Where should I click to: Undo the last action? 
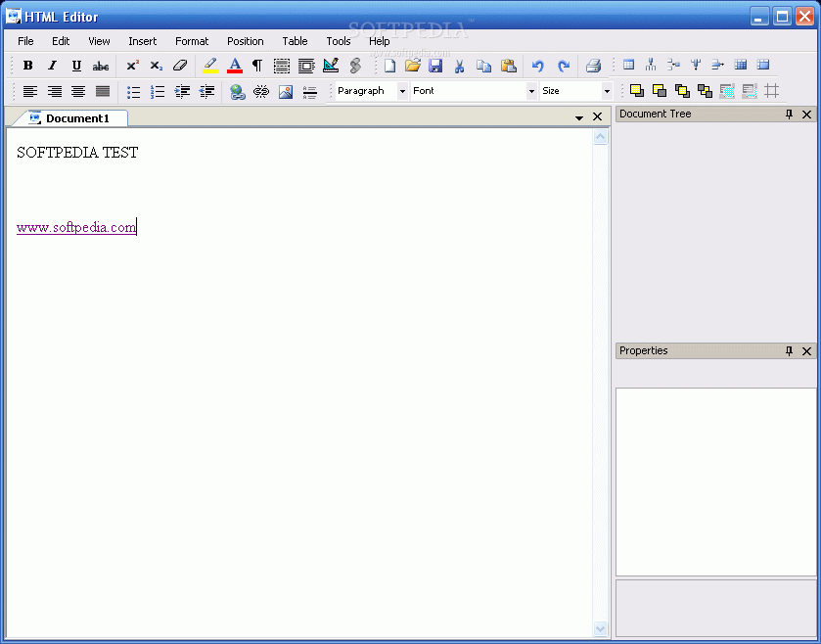538,66
